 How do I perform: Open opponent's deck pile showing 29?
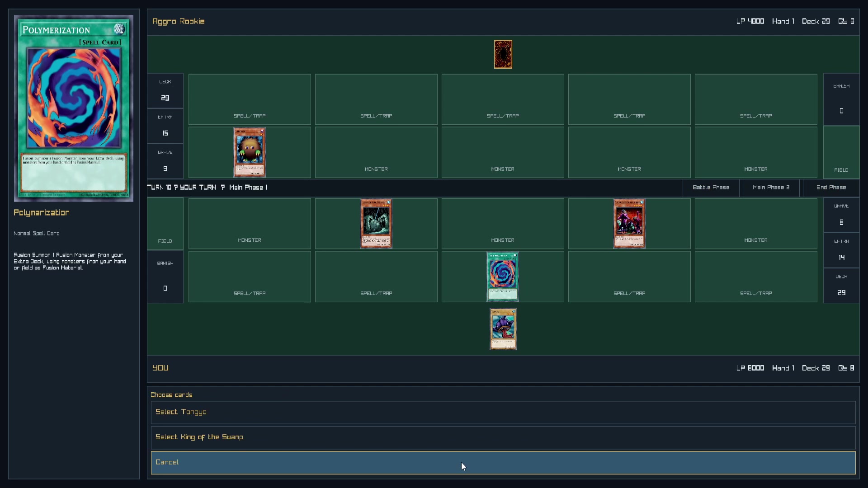click(x=165, y=91)
